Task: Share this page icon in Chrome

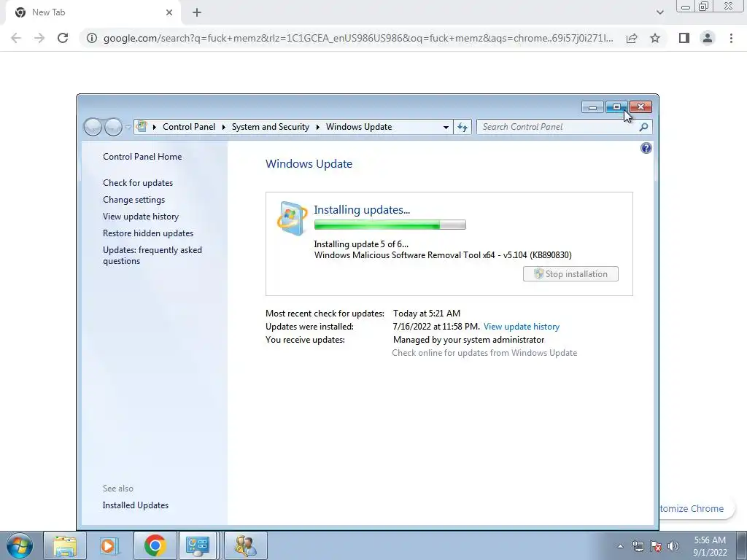Action: pos(632,38)
